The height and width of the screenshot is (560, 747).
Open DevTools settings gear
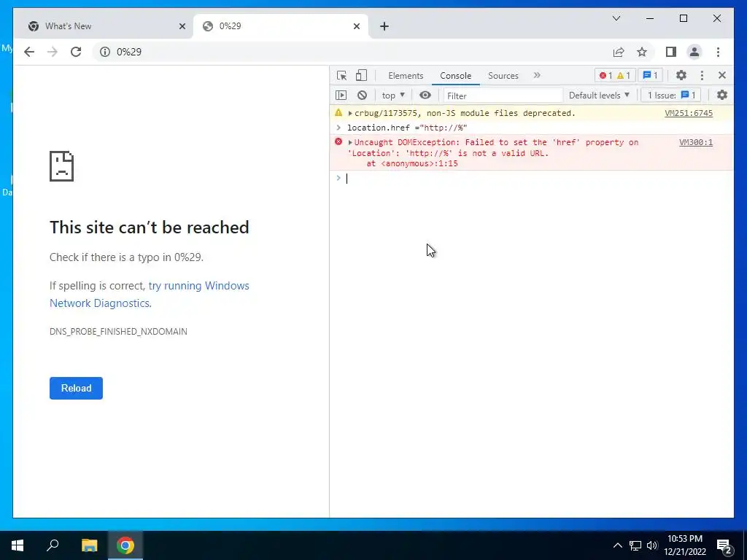click(681, 75)
